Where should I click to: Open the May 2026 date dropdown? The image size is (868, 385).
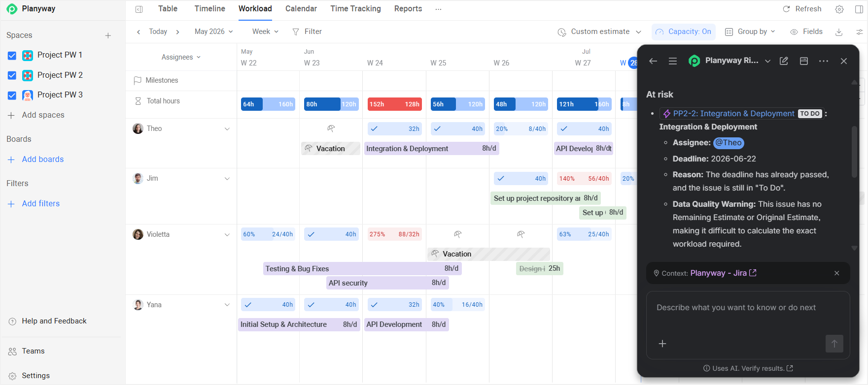[x=214, y=32]
